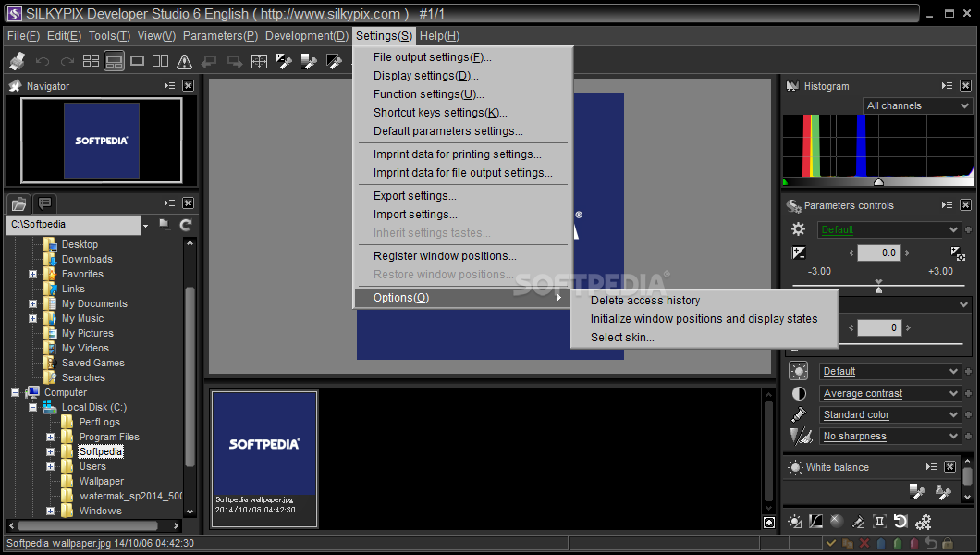980x555 pixels.
Task: Click the Undo arrow in the toolbar
Action: [43, 61]
